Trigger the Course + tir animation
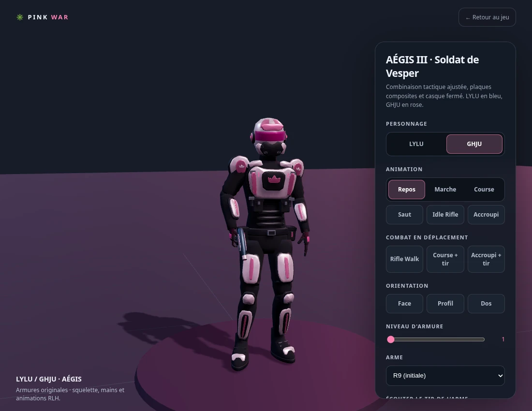Screen dimensions: 532x411 445,259
